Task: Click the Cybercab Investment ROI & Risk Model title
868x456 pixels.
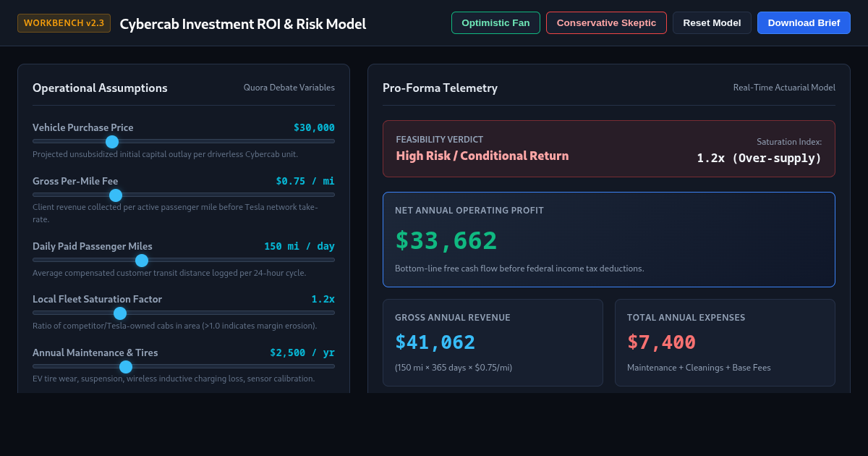Action: (x=243, y=24)
